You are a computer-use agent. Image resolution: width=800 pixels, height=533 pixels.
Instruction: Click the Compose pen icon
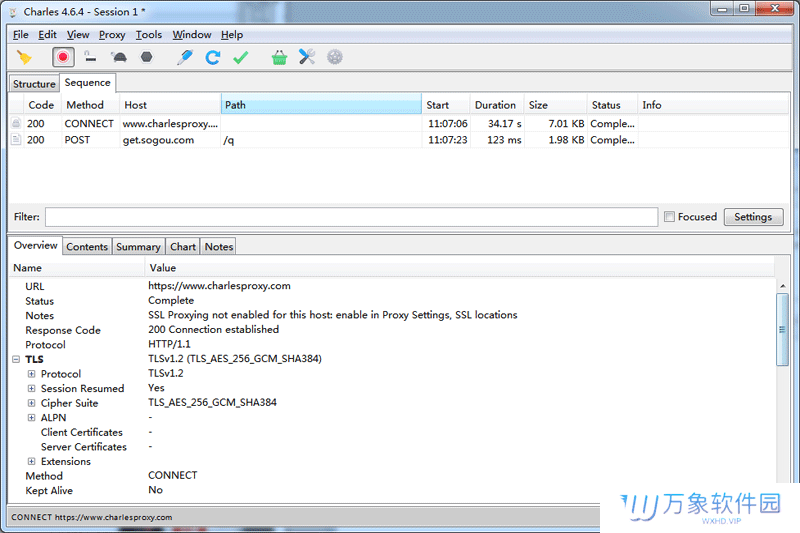[185, 57]
